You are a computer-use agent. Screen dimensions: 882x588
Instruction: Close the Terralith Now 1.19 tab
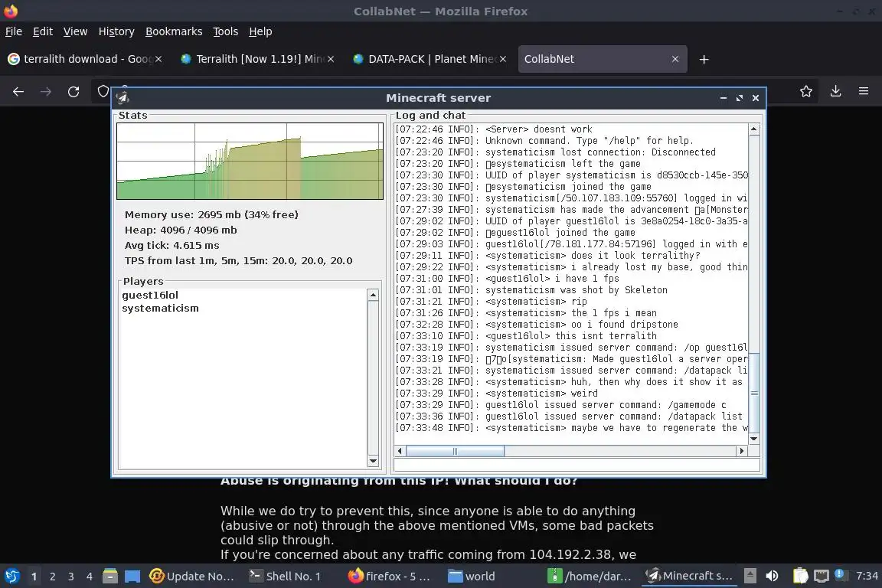[x=331, y=59]
